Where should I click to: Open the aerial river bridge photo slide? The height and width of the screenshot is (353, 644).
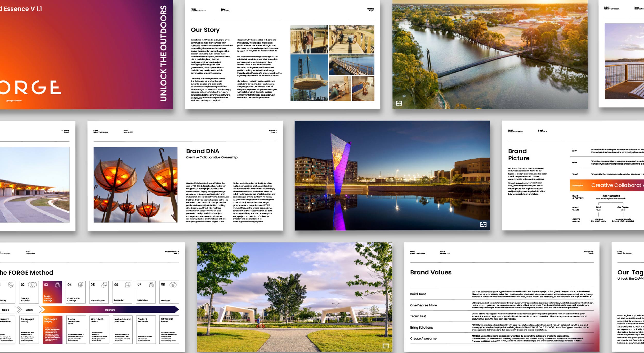[490, 54]
